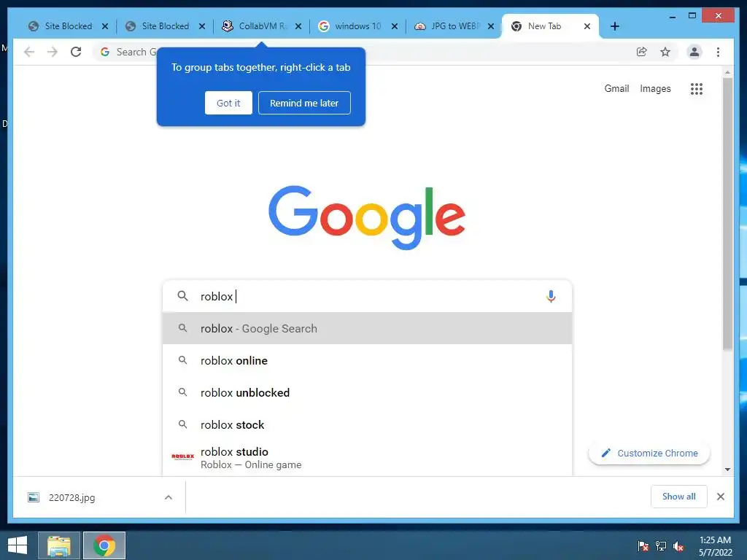Select "roblox - Google Search" suggestion

pyautogui.click(x=368, y=329)
